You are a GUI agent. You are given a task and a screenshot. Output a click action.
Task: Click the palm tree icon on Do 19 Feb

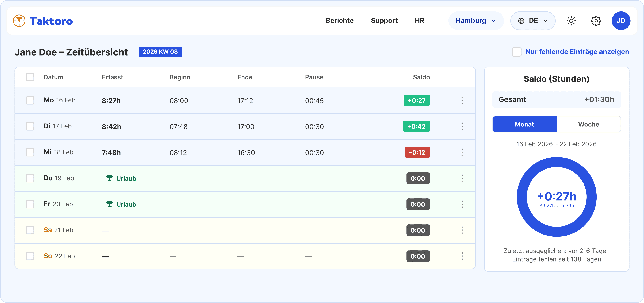click(x=109, y=178)
